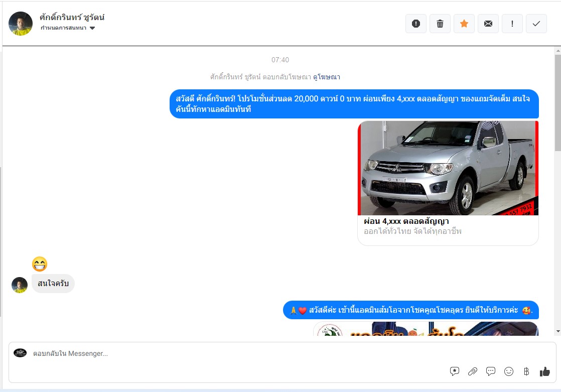This screenshot has height=392, width=561.
Task: Open the emoji picker smiley icon
Action: [509, 371]
